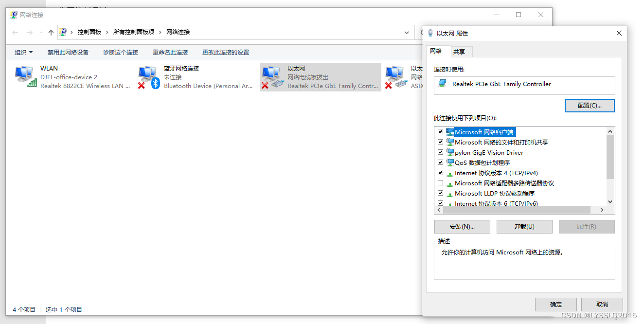Toggle Internet 协议版本 4 (TCP/IPv4) checkbox
Image resolution: width=644 pixels, height=324 pixels.
[x=441, y=173]
